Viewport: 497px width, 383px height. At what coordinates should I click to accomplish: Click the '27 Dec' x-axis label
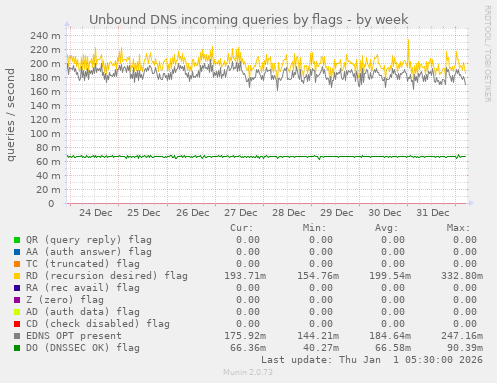coord(241,213)
